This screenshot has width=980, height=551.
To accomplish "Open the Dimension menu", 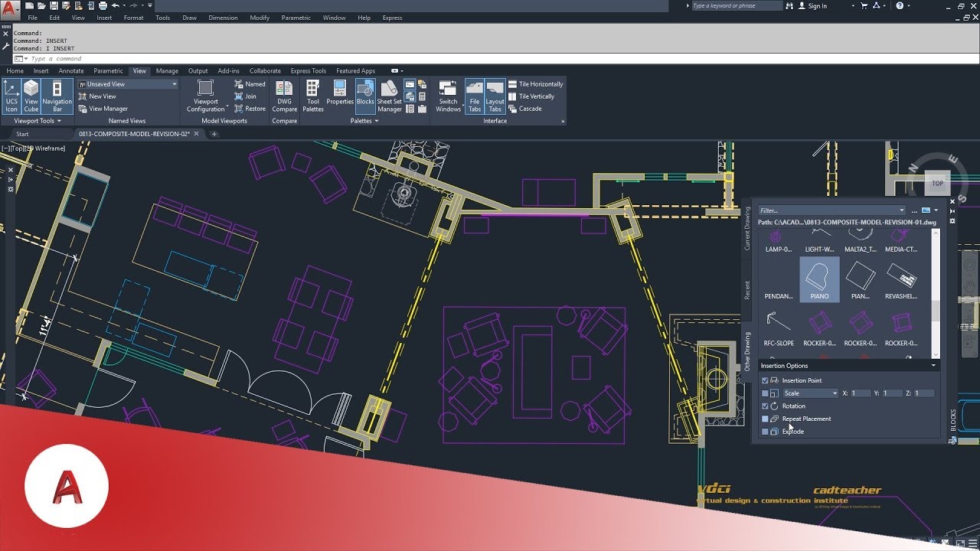I will click(x=223, y=18).
